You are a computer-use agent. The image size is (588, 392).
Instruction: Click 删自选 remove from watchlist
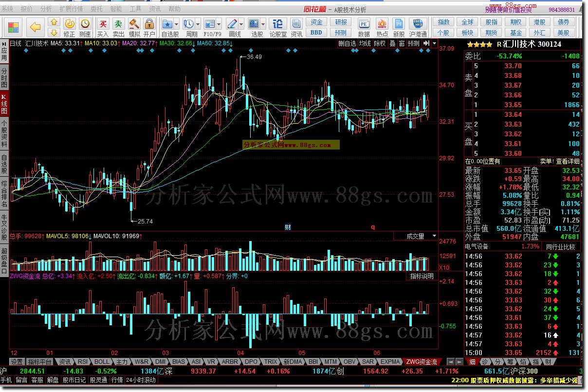347,43
